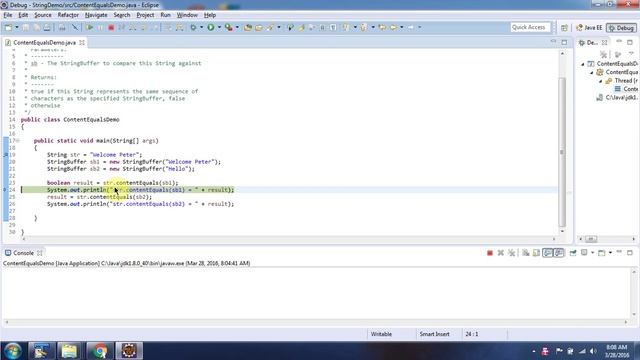Click Remove Launch icon in Console toolbar
This screenshot has width=640, height=360.
501,253
